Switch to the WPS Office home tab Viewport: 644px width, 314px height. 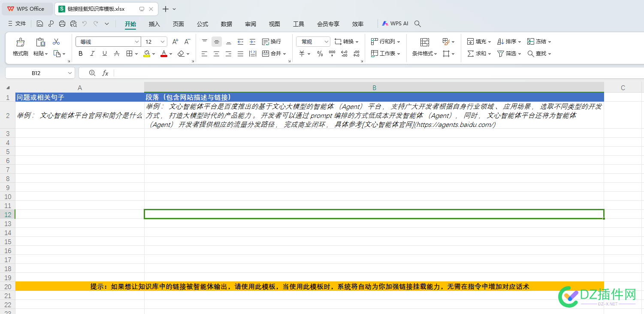(27, 9)
